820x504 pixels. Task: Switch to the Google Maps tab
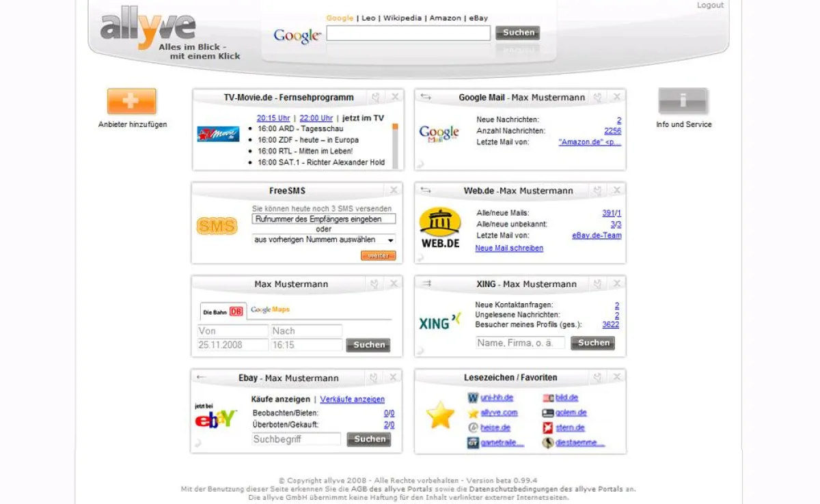(271, 310)
